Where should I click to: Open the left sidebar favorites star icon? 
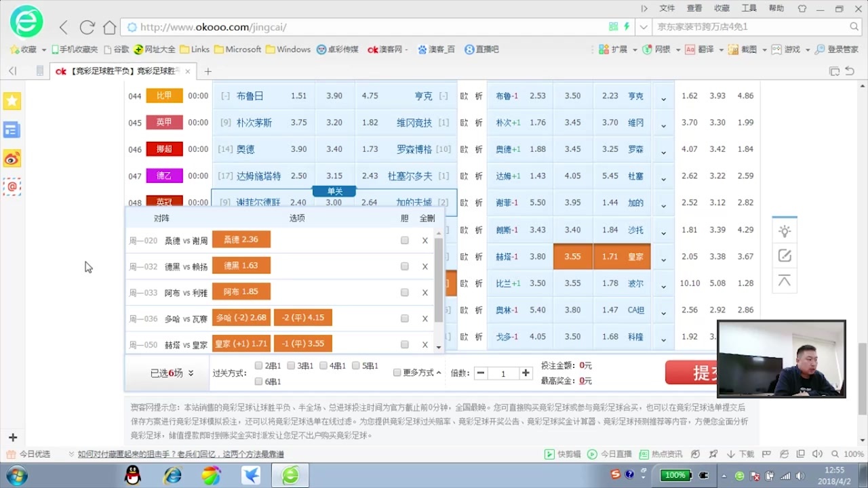(x=12, y=101)
